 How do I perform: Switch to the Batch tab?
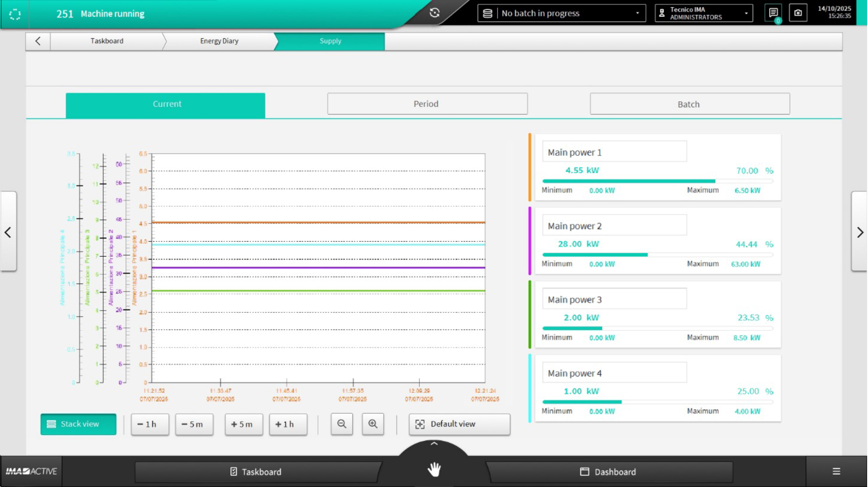click(690, 104)
